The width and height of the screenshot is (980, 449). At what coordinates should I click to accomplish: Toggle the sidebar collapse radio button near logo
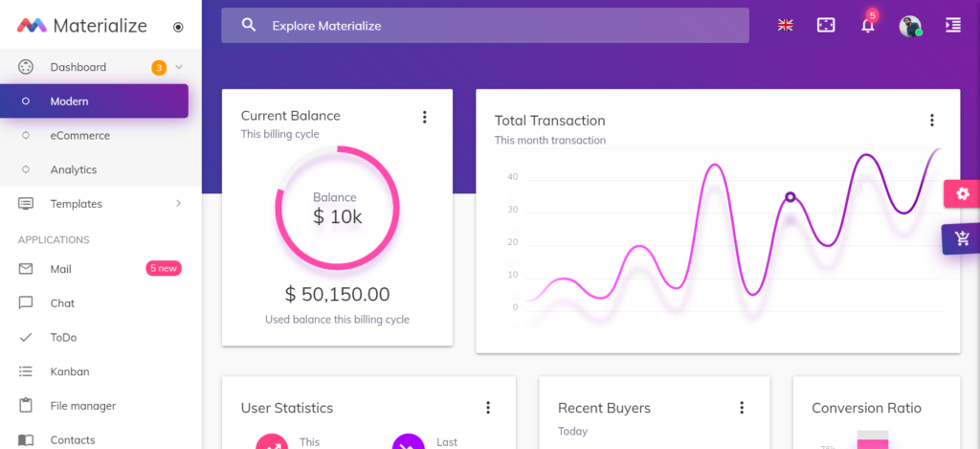(x=178, y=27)
